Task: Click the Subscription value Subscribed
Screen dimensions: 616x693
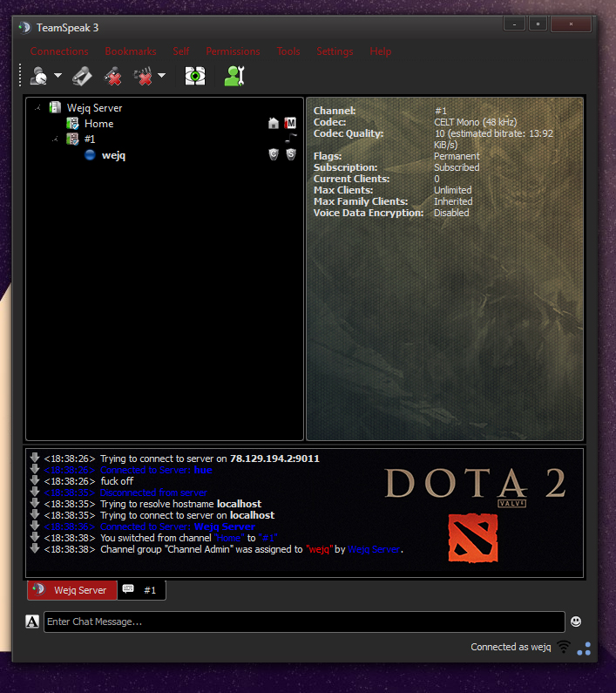Action: (457, 167)
